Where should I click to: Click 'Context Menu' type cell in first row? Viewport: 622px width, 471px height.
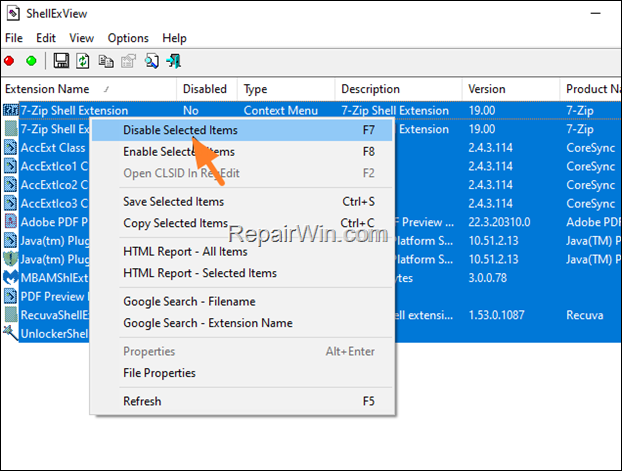pos(280,110)
